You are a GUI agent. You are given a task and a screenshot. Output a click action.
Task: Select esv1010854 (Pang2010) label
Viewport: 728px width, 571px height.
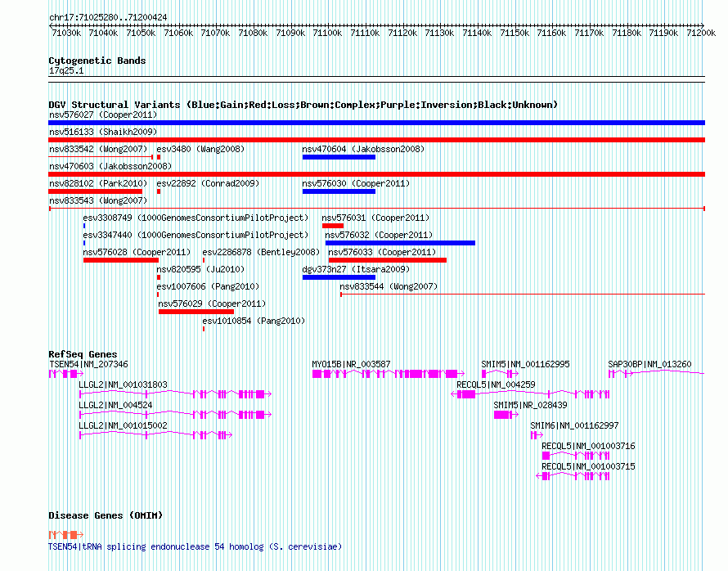pos(254,321)
